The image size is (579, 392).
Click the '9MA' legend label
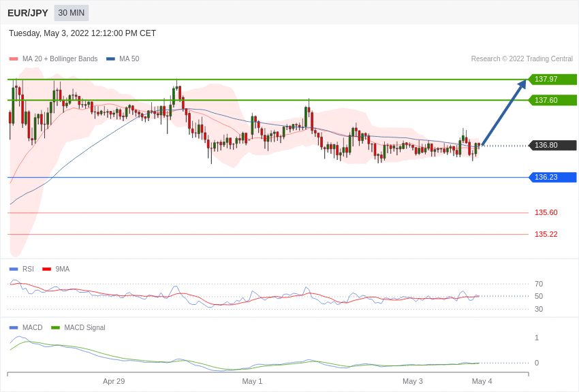click(x=63, y=269)
